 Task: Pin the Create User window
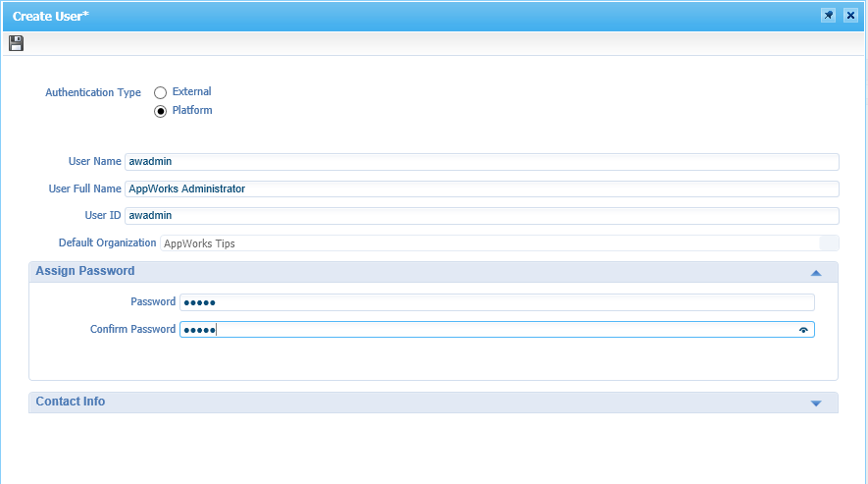pyautogui.click(x=828, y=16)
